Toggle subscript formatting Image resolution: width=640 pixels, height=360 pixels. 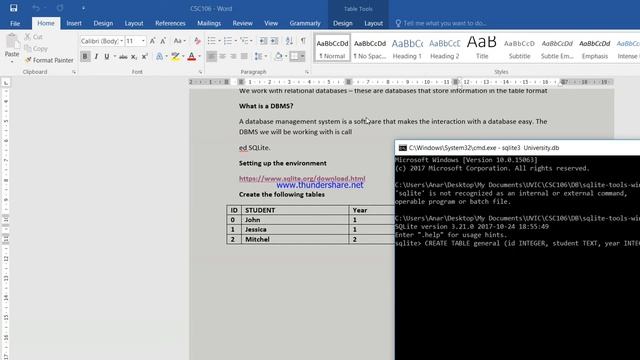click(x=134, y=56)
